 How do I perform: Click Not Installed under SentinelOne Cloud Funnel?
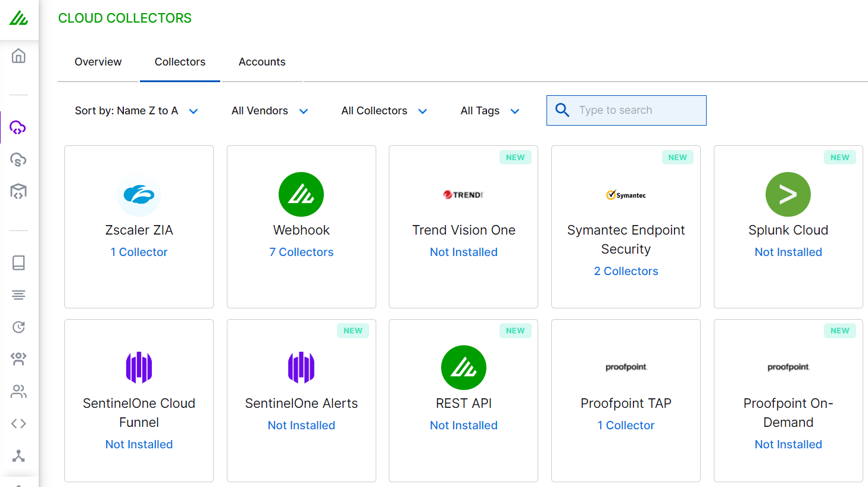coord(139,444)
